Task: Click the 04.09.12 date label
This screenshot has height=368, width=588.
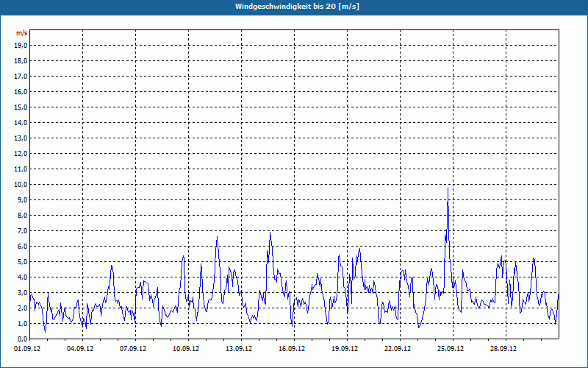Action: 80,348
